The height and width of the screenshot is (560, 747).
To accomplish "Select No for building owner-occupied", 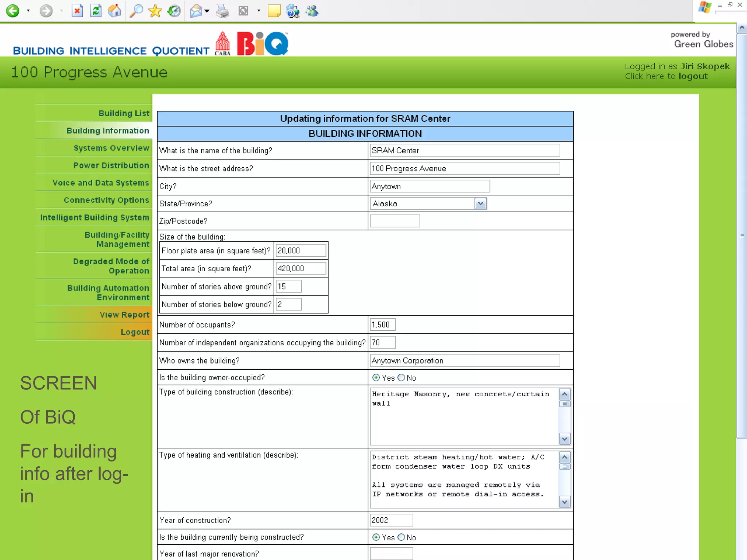I will pos(401,377).
